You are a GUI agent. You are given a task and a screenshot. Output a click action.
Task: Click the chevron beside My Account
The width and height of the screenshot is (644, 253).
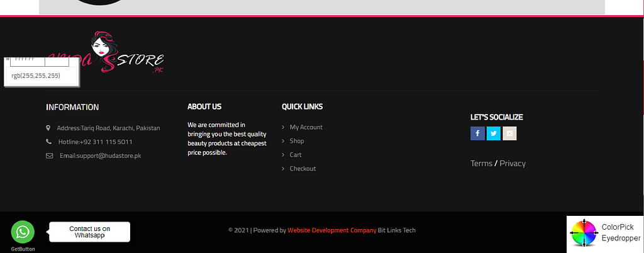click(x=284, y=127)
